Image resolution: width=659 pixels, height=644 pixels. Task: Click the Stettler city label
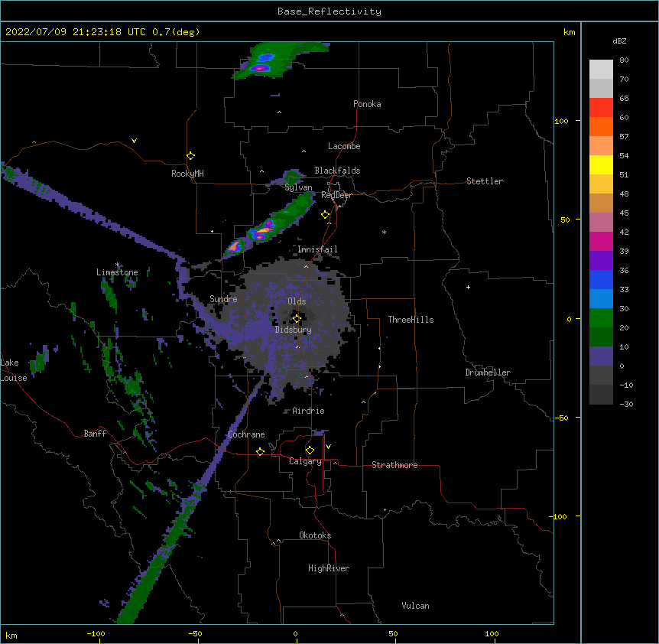(485, 181)
